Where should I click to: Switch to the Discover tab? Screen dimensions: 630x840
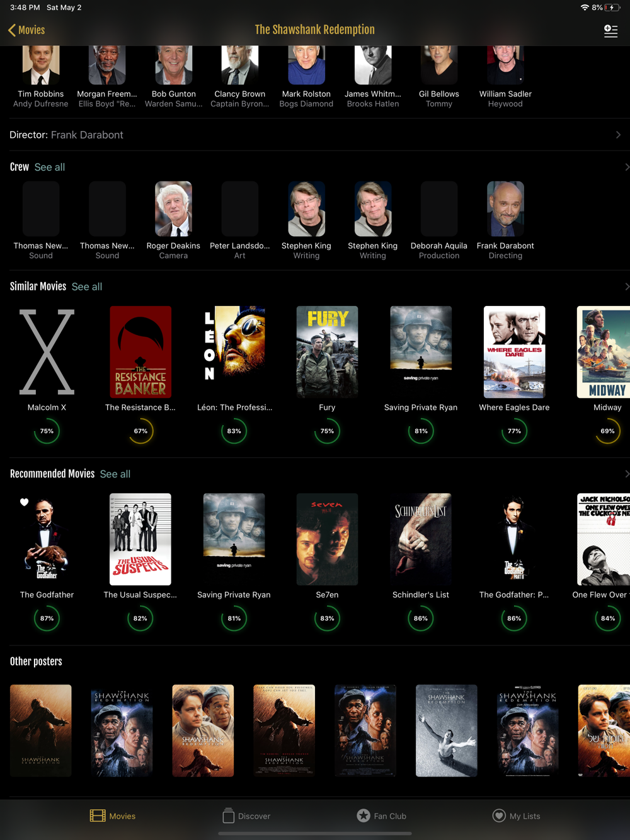pos(246,815)
